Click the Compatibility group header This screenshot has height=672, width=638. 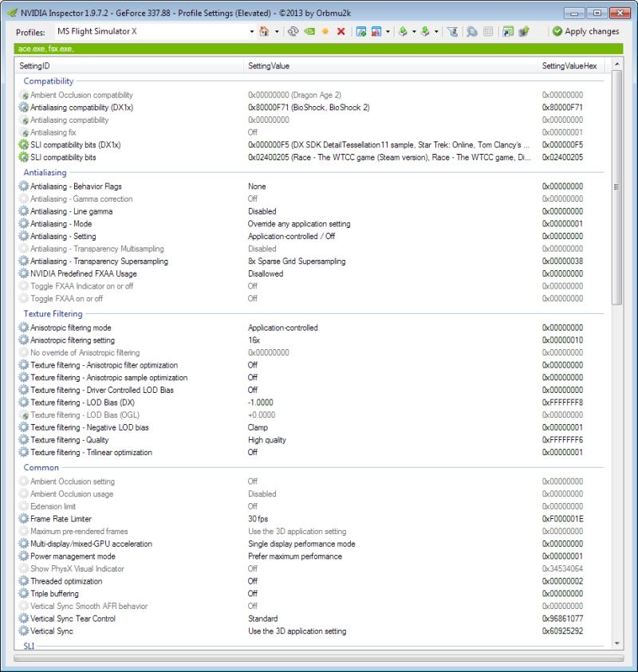point(49,81)
